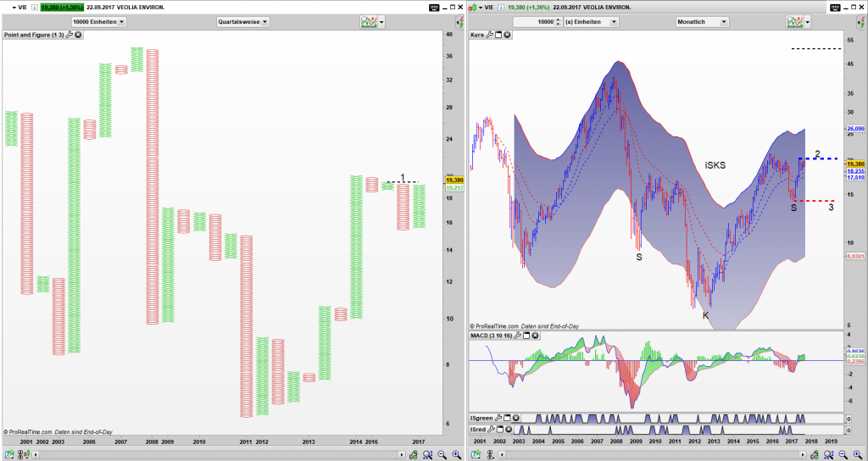Image resolution: width=868 pixels, height=461 pixels.
Task: Click the green 19,217 label on left axis
Action: pos(454,187)
